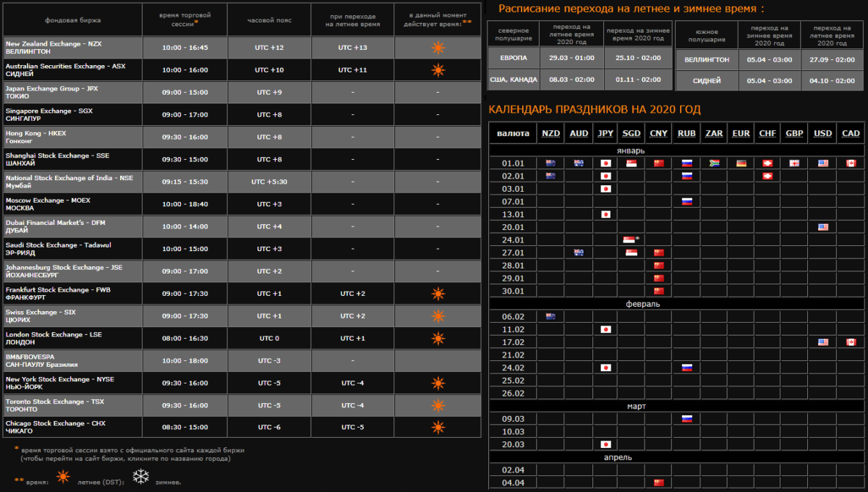Image resolution: width=868 pixels, height=492 pixels.
Task: Open the New Zealand Exchange - NZX link
Action: coord(54,43)
